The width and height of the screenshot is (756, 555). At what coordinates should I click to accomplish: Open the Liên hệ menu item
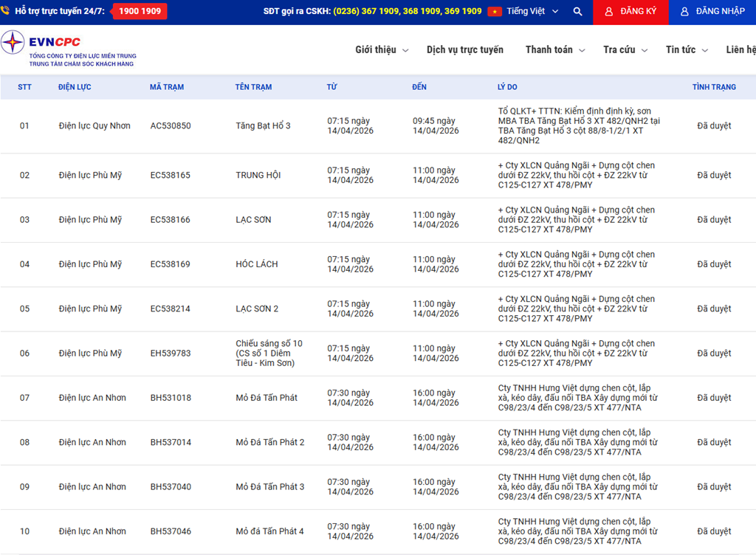click(x=740, y=50)
